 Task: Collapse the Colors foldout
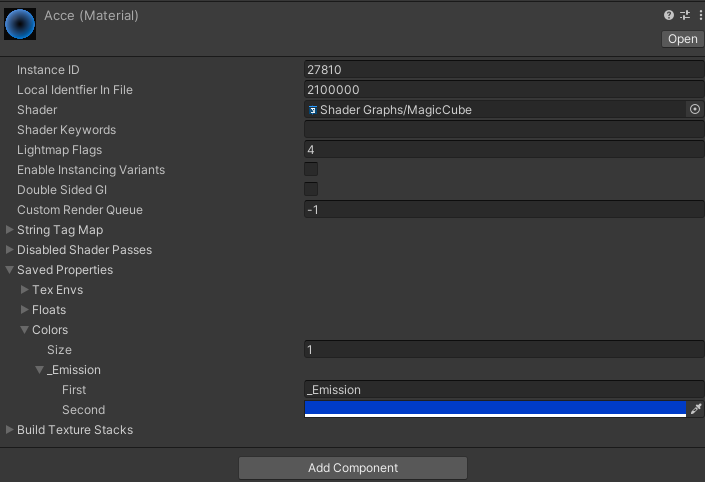point(25,330)
